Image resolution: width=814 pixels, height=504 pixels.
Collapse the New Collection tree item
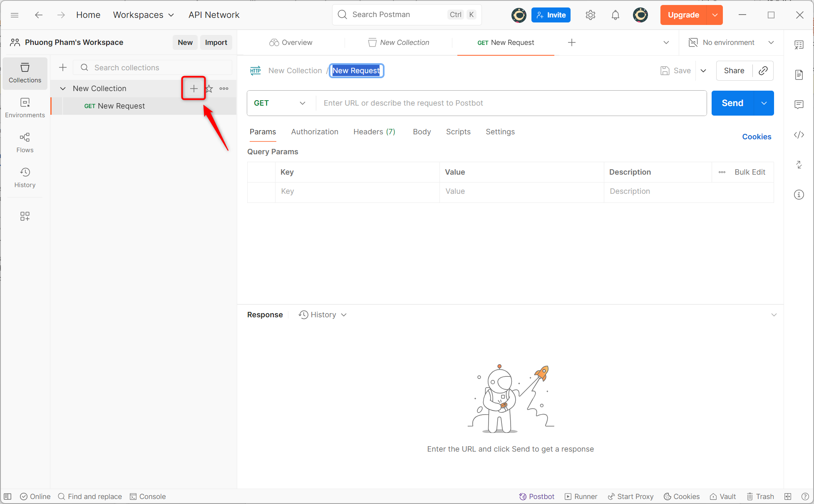pyautogui.click(x=62, y=88)
